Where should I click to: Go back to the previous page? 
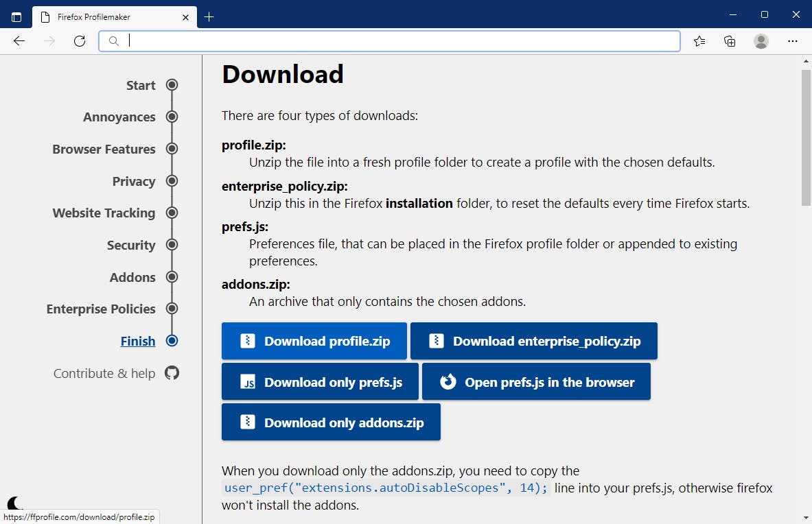point(19,41)
